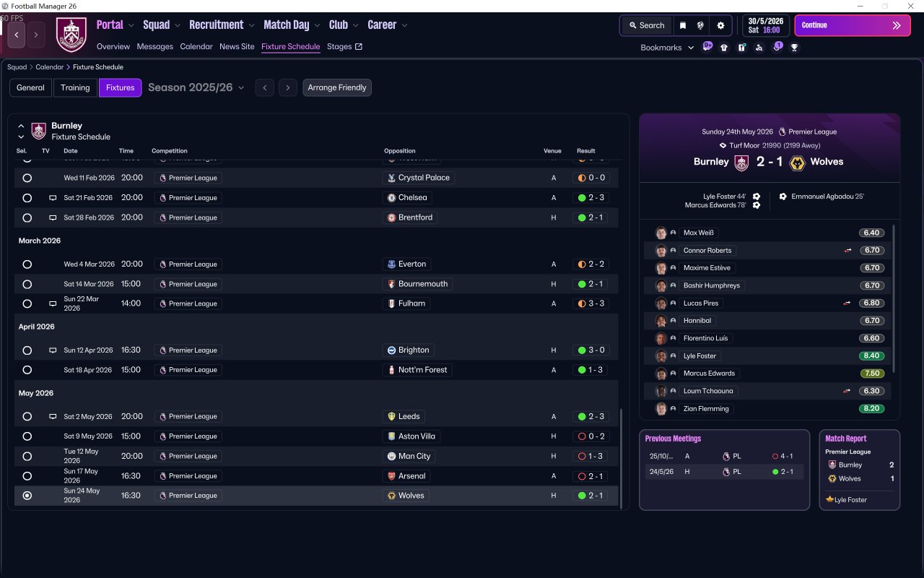Image resolution: width=924 pixels, height=578 pixels.
Task: Expand the Bookmarks dropdown
Action: click(x=667, y=48)
